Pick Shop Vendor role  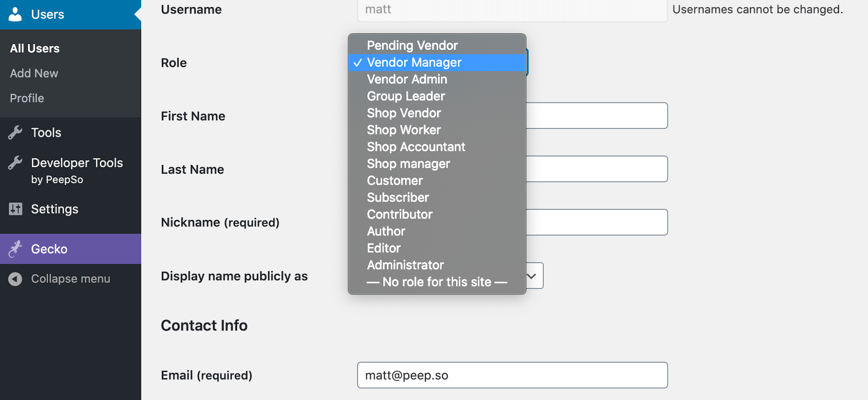click(437, 113)
